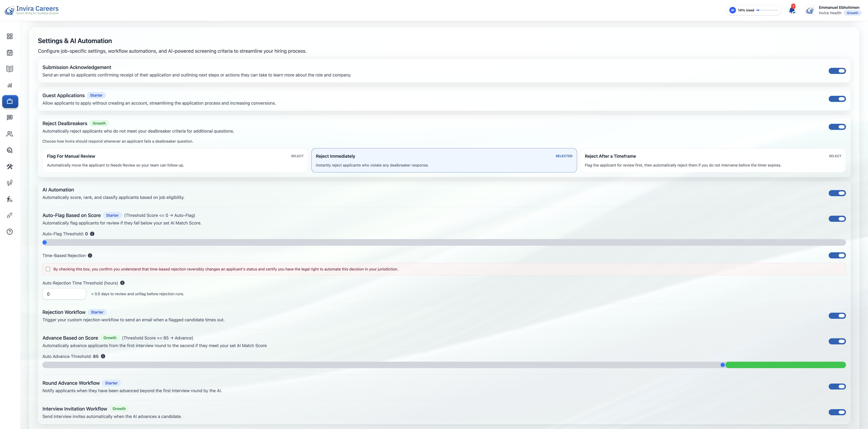The image size is (868, 429).
Task: Choose the Reject After a Timeframe option
Action: pyautogui.click(x=713, y=160)
